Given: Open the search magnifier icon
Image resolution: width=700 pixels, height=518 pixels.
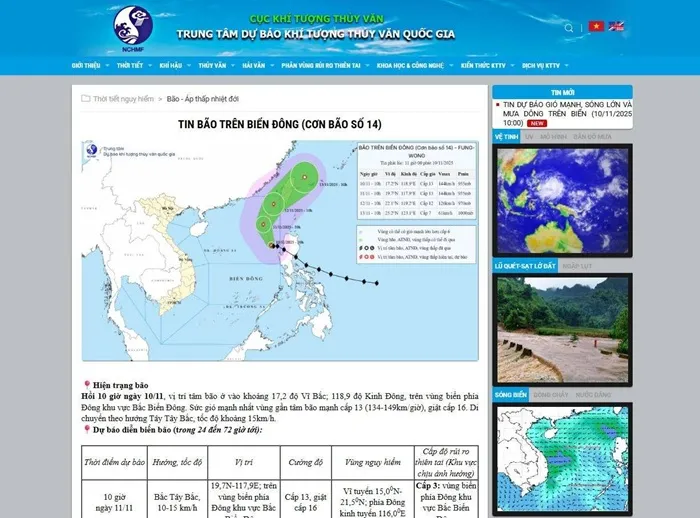Looking at the screenshot, I should pyautogui.click(x=569, y=28).
